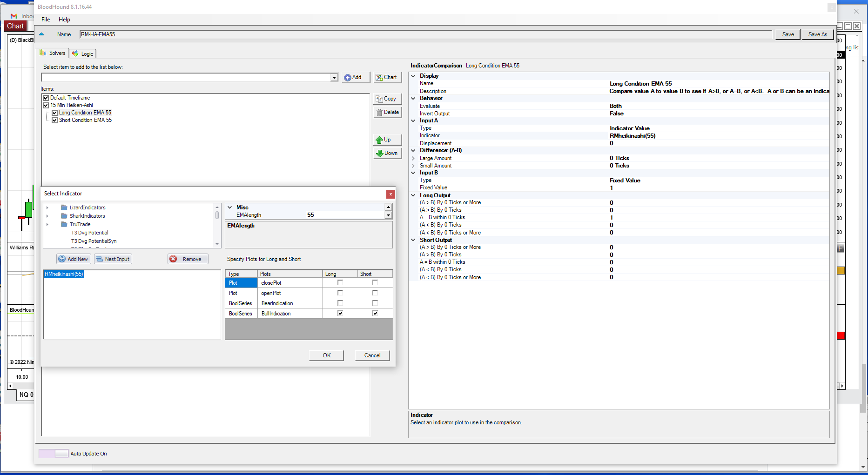Expand the Small Amount property
The width and height of the screenshot is (868, 475).
(x=413, y=166)
